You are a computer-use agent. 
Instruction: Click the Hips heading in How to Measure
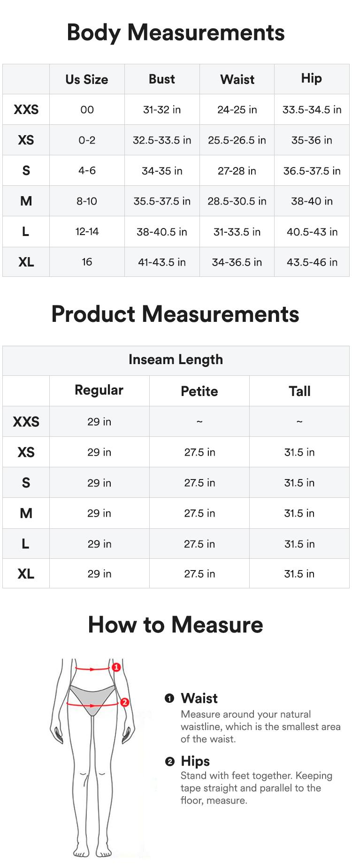coord(195,761)
